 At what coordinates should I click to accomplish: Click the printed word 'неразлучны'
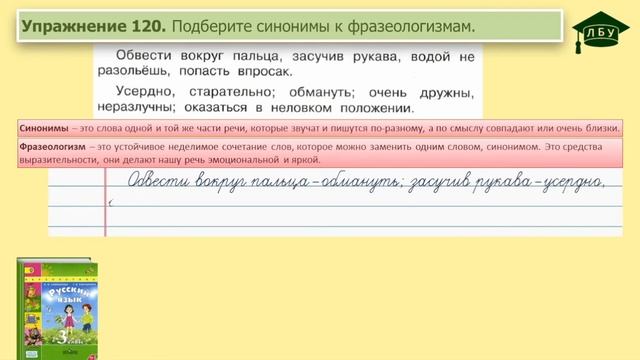tap(136, 108)
